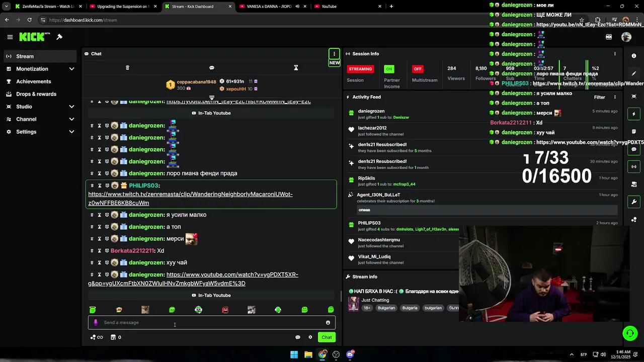This screenshot has height=362, width=644.
Task: Click the shop icon showing 0
Action: point(116,337)
